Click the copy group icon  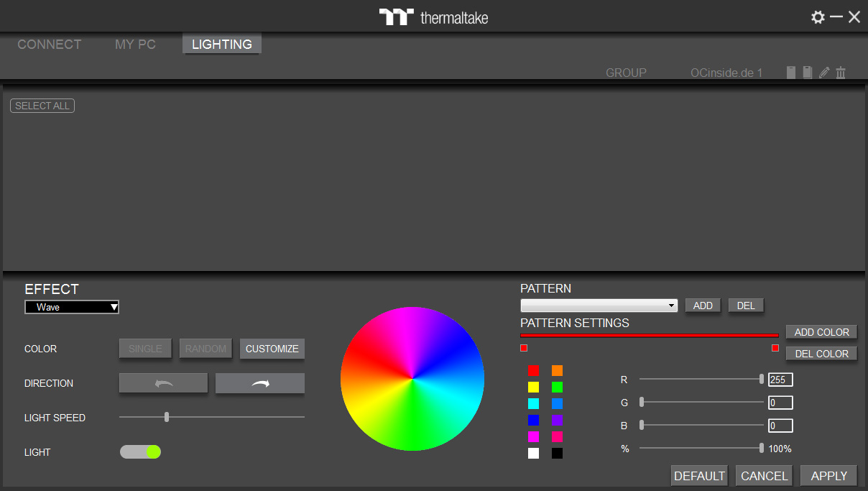click(807, 73)
